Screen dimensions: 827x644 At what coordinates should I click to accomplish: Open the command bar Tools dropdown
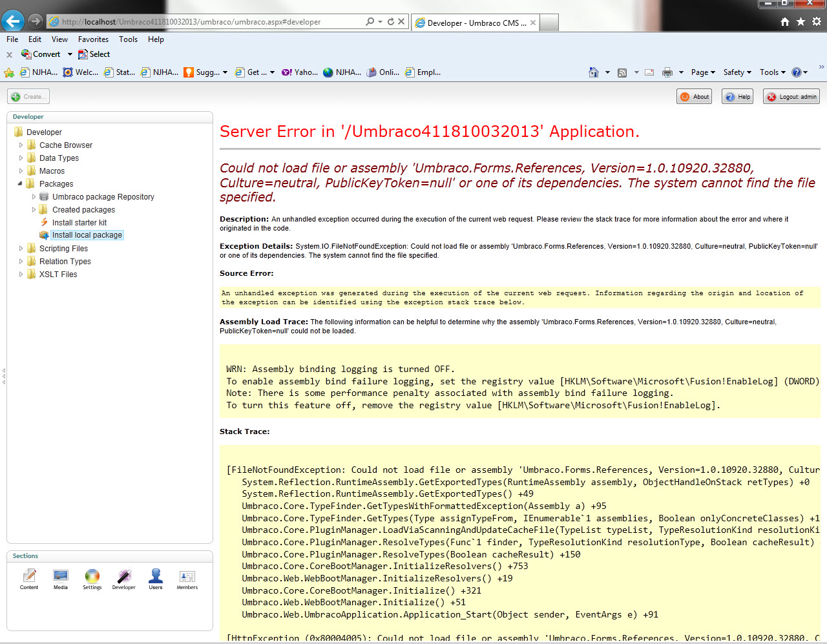773,72
